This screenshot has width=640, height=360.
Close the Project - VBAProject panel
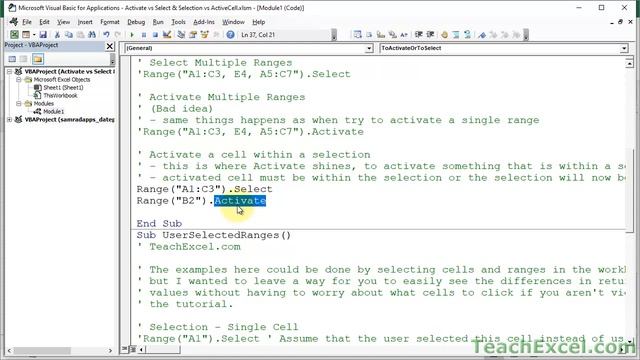coord(110,46)
